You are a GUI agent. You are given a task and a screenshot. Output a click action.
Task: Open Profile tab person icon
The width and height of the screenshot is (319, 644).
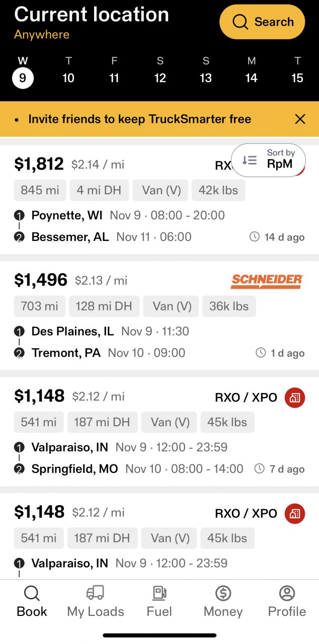[x=287, y=593]
